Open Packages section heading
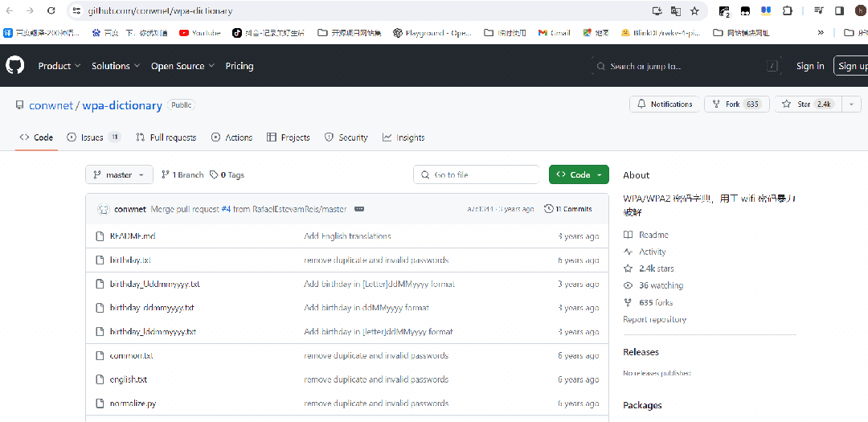The height and width of the screenshot is (422, 868). [642, 405]
